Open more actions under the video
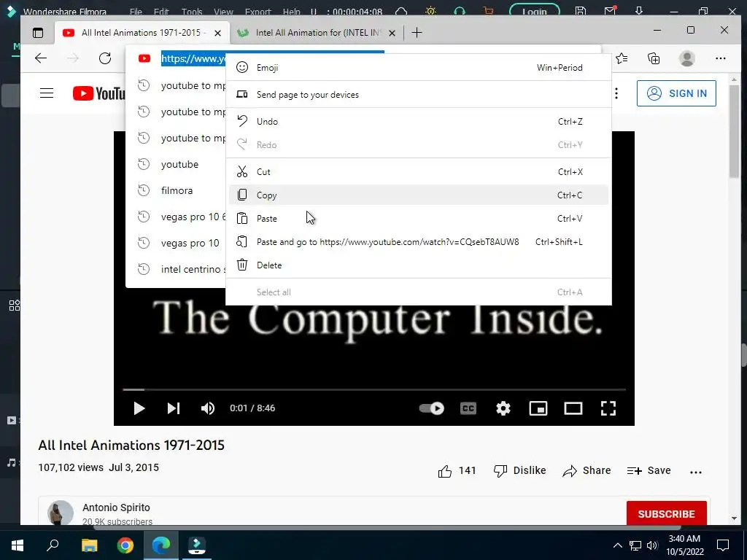The width and height of the screenshot is (747, 560). click(x=695, y=472)
